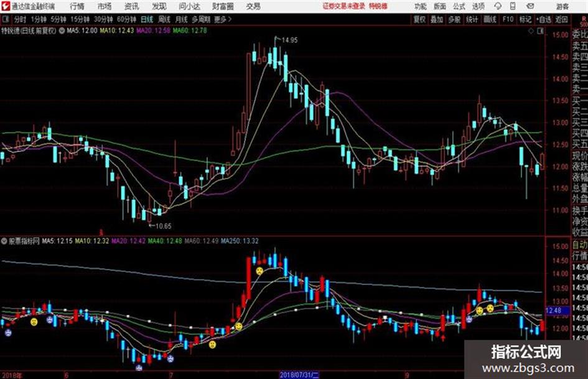The width and height of the screenshot is (588, 379).
Task: Click the F10 info toolbar button
Action: pos(508,19)
